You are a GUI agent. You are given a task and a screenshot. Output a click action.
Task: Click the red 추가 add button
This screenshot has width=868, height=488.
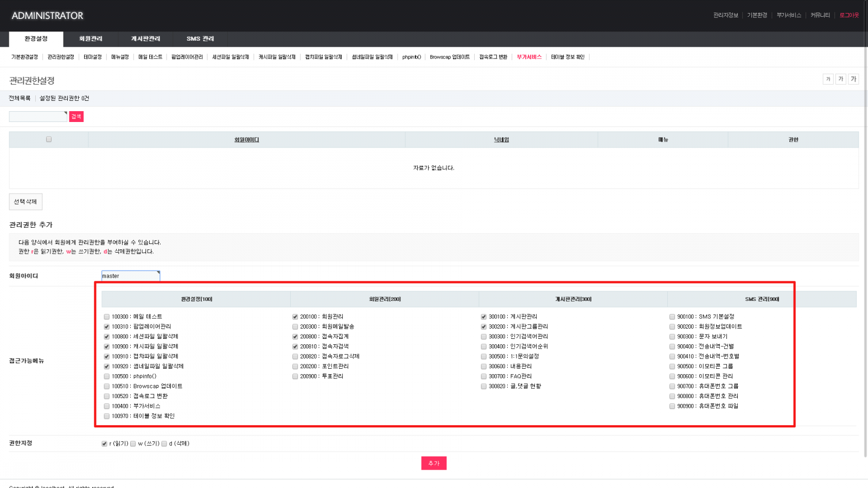[x=433, y=463]
